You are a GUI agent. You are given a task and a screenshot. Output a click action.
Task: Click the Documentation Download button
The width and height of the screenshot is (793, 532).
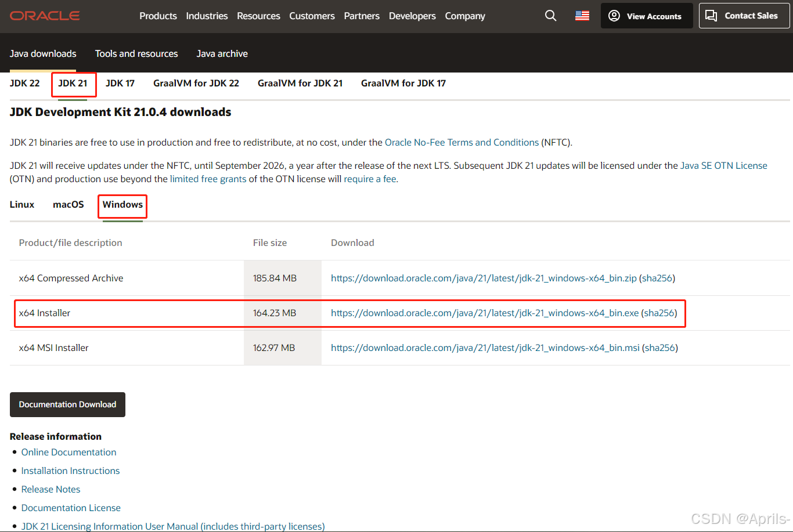tap(67, 404)
